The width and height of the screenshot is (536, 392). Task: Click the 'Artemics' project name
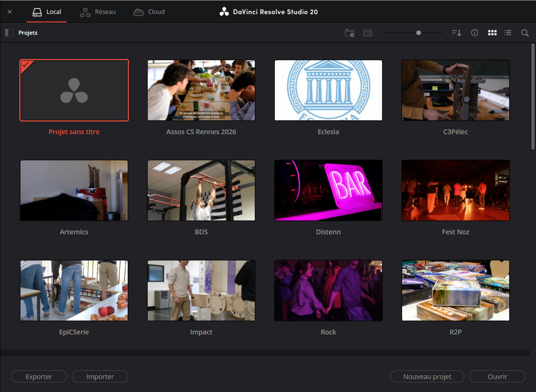click(74, 232)
